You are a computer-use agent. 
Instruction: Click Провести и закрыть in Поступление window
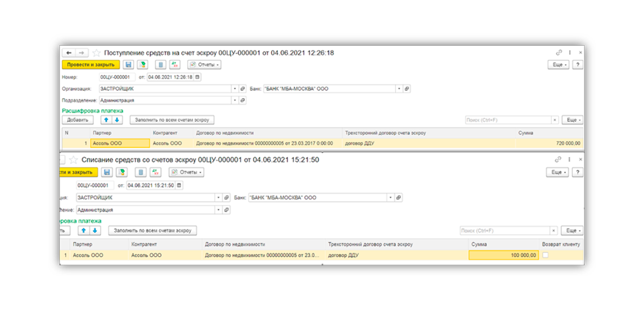(91, 65)
